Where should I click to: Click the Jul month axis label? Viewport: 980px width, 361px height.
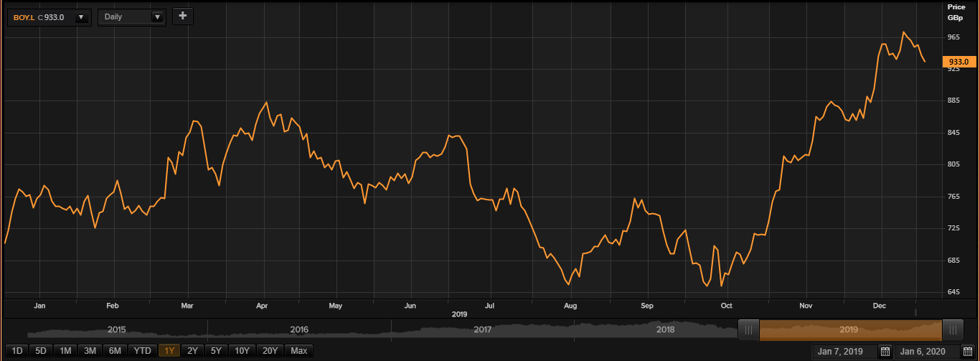[491, 306]
